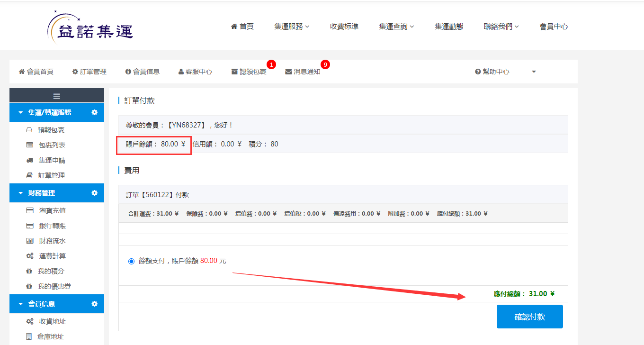
Task: Click the list icon beside 包裹列表
Action: click(29, 145)
